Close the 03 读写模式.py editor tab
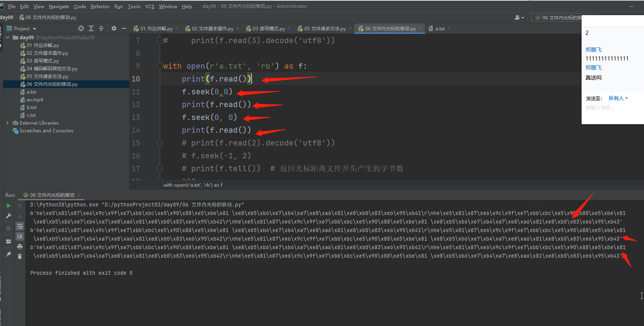 click(289, 28)
